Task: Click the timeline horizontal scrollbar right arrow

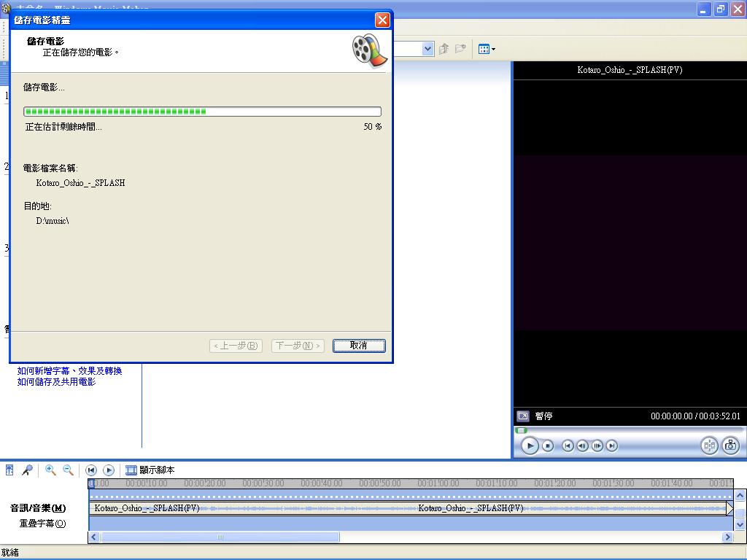Action: click(x=727, y=537)
